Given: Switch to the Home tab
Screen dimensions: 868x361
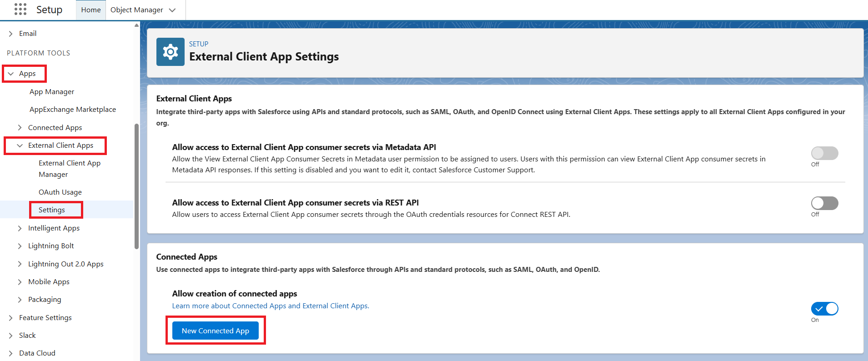Looking at the screenshot, I should (x=91, y=10).
